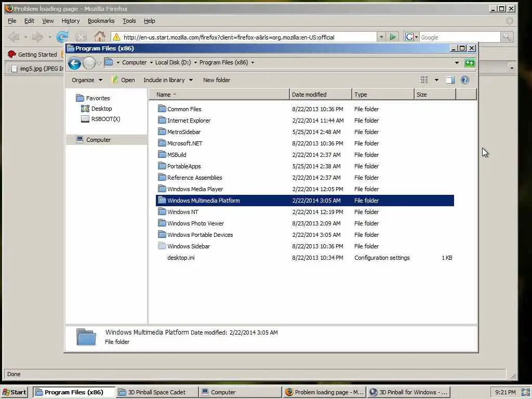Click Firefox search magnifier button
This screenshot has width=532, height=399.
507,37
